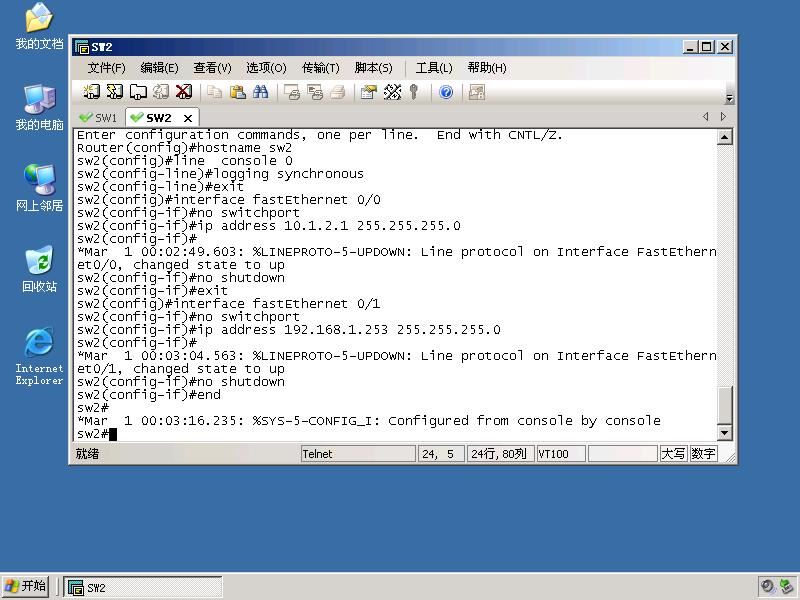Close the SW2 tab with X

pyautogui.click(x=188, y=118)
